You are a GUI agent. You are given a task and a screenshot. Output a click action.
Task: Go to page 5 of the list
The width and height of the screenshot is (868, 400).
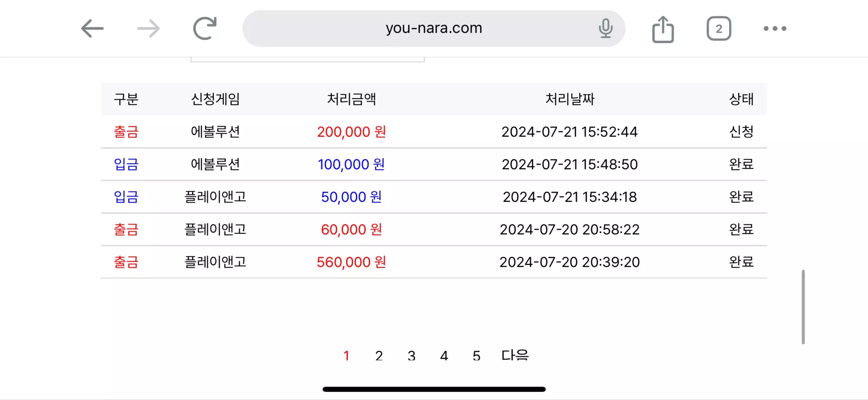tap(477, 356)
